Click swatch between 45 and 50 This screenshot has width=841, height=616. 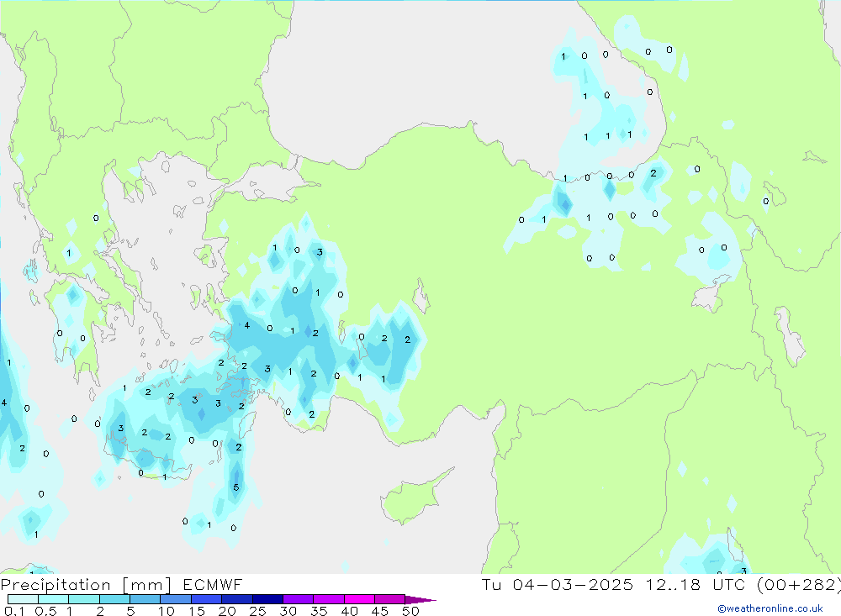(389, 599)
